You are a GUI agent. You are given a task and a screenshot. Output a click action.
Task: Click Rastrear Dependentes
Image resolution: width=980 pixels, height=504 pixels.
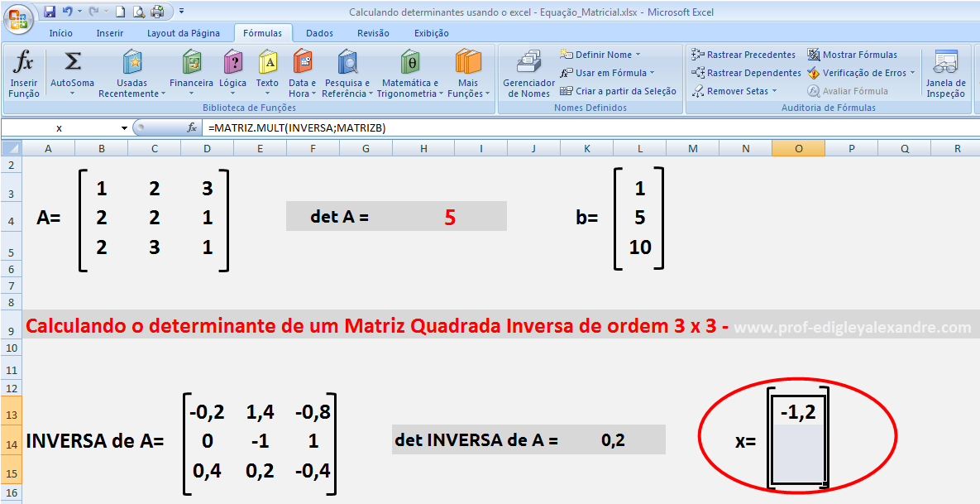click(x=745, y=72)
